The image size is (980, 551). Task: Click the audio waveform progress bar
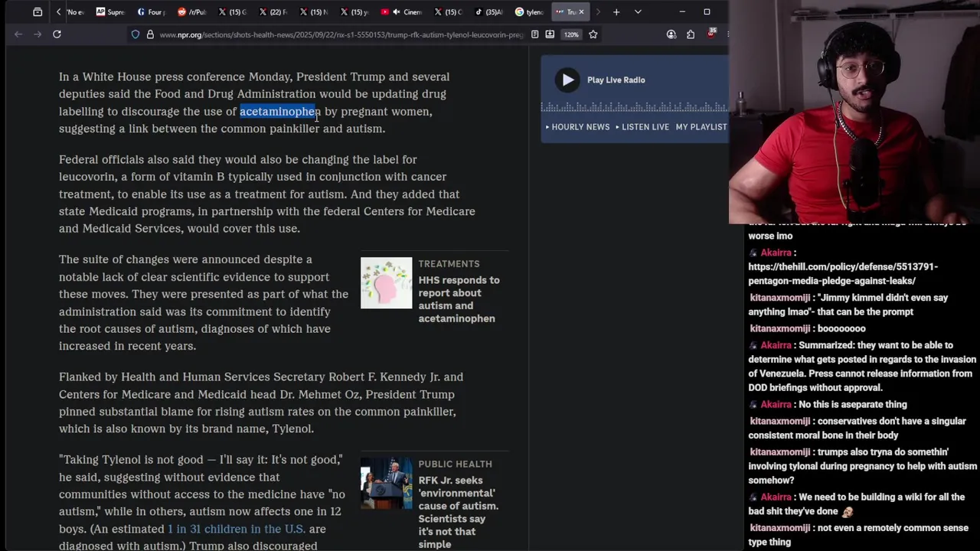coord(635,107)
